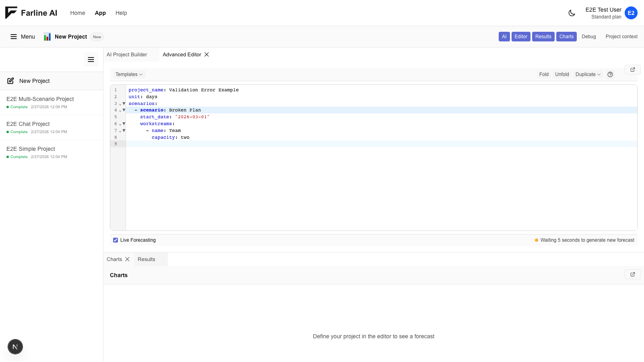Open editor help via the question mark icon

pyautogui.click(x=610, y=74)
